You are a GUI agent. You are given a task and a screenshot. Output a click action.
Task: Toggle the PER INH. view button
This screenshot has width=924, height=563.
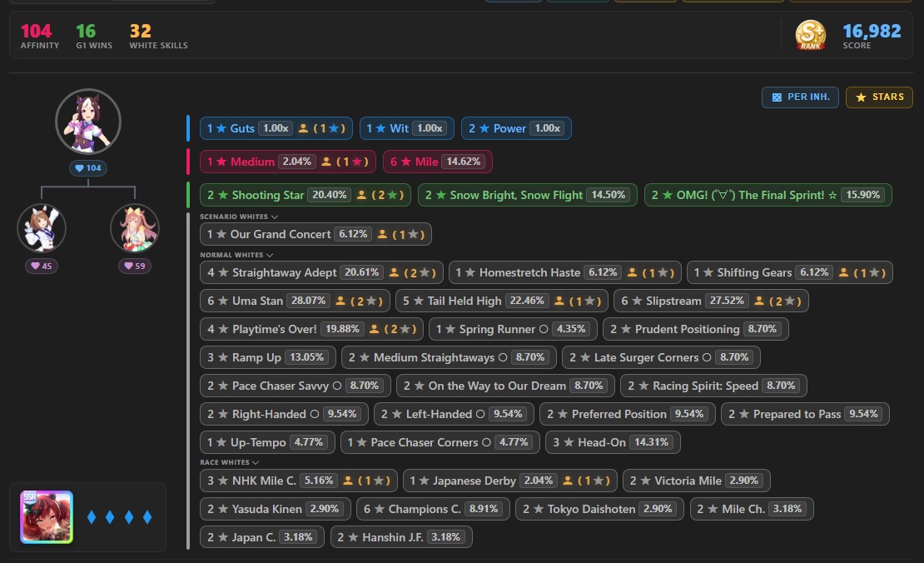point(800,97)
